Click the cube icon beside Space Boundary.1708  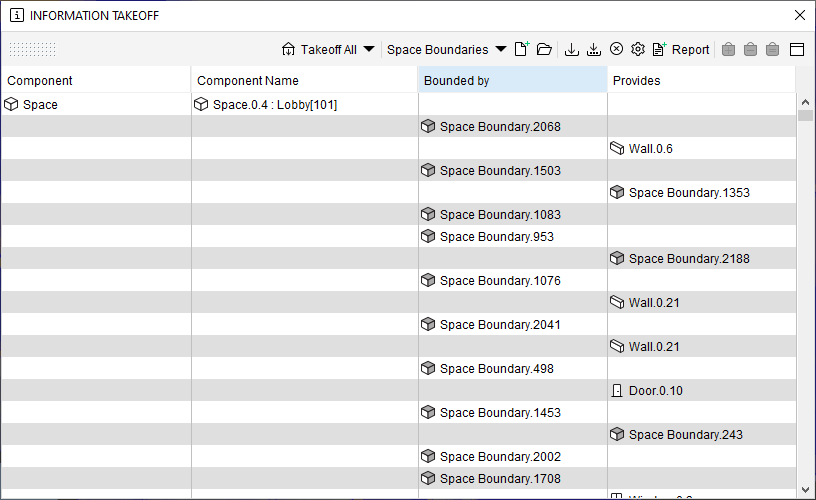tap(428, 478)
